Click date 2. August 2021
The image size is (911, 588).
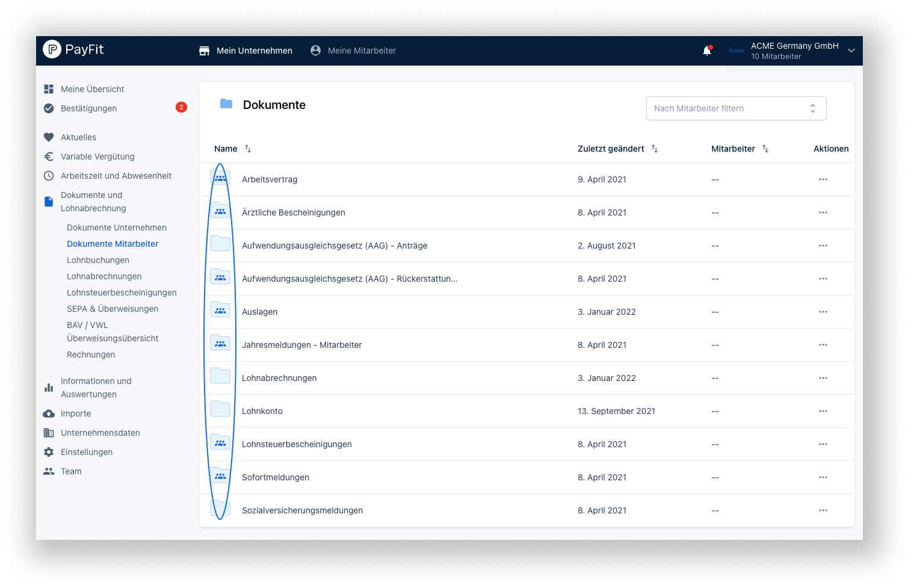607,246
